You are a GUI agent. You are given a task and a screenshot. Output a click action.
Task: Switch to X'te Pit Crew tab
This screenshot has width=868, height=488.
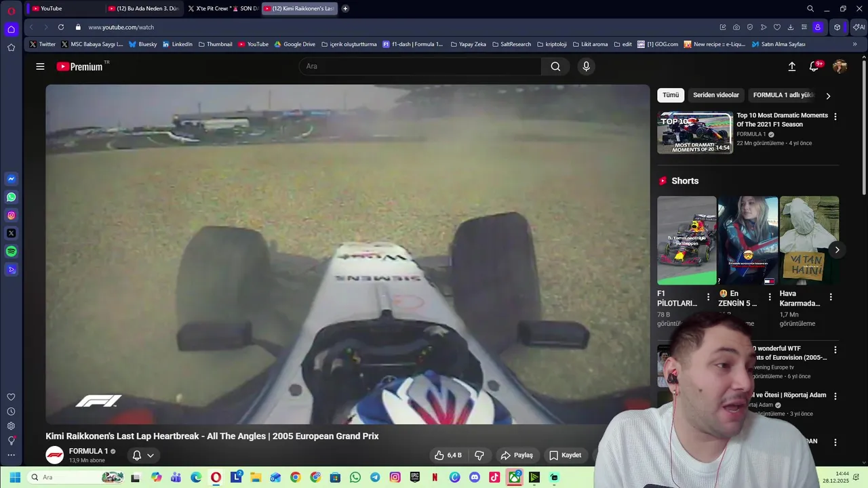point(222,9)
